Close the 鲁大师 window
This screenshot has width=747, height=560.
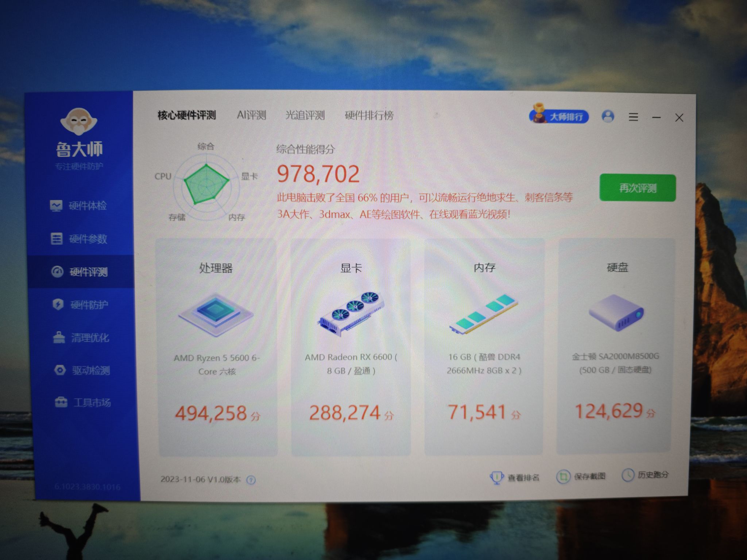click(x=679, y=118)
